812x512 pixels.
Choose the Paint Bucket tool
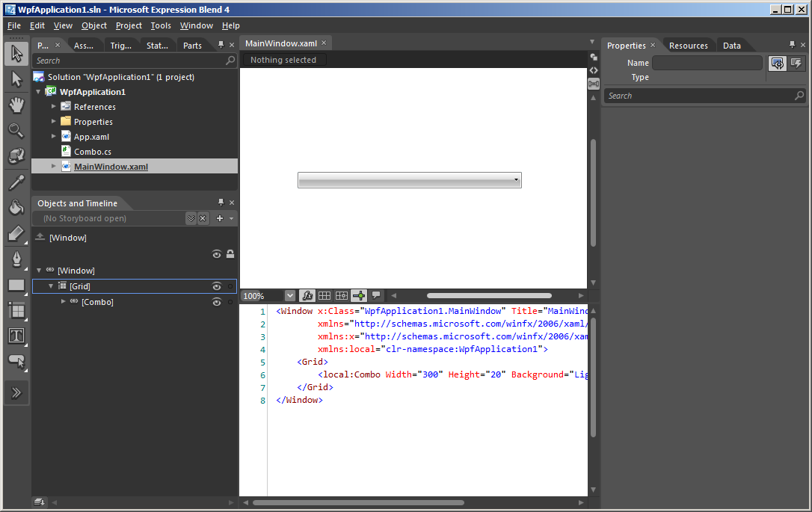click(16, 208)
